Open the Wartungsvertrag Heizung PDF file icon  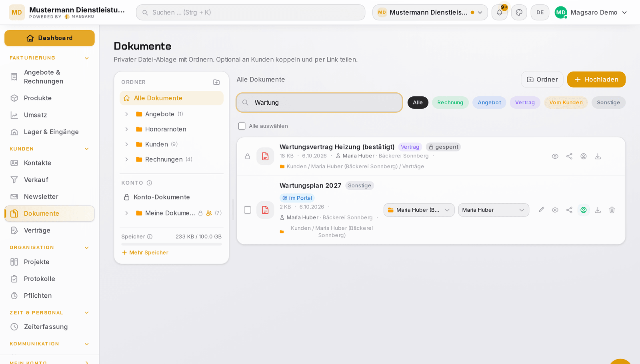click(x=265, y=156)
